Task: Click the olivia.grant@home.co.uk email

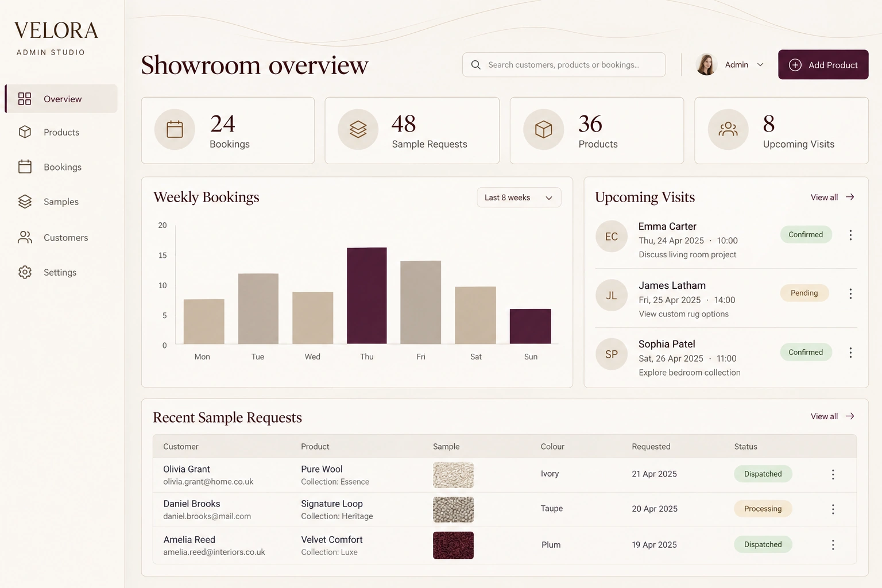Action: [x=208, y=482]
